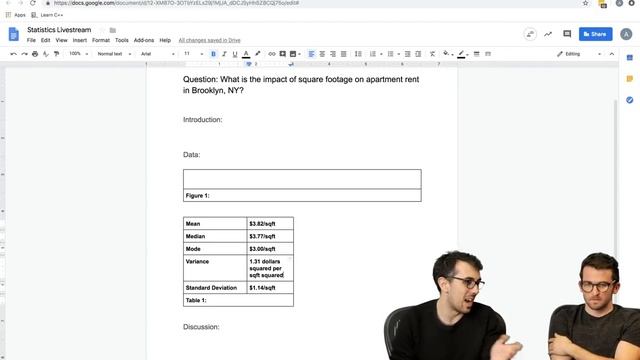The height and width of the screenshot is (360, 640).
Task: Decrease indent
Action: click(x=407, y=54)
